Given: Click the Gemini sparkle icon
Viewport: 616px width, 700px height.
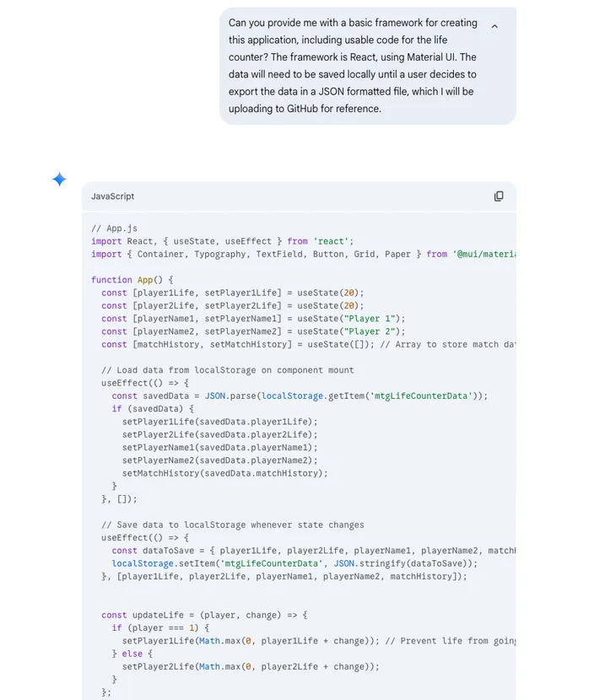Looking at the screenshot, I should coord(59,179).
